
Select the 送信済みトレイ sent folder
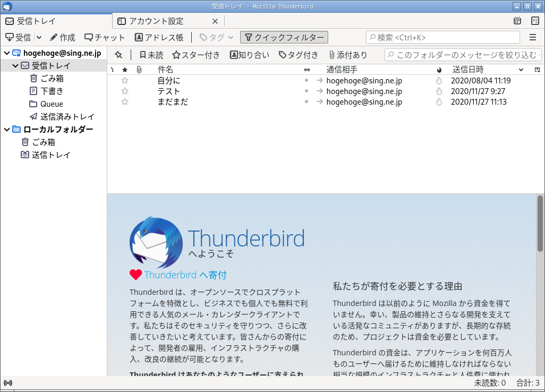click(x=67, y=116)
